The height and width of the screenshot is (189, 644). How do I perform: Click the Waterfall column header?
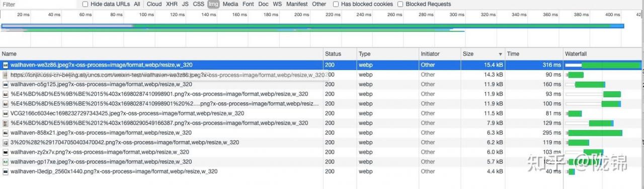click(603, 54)
